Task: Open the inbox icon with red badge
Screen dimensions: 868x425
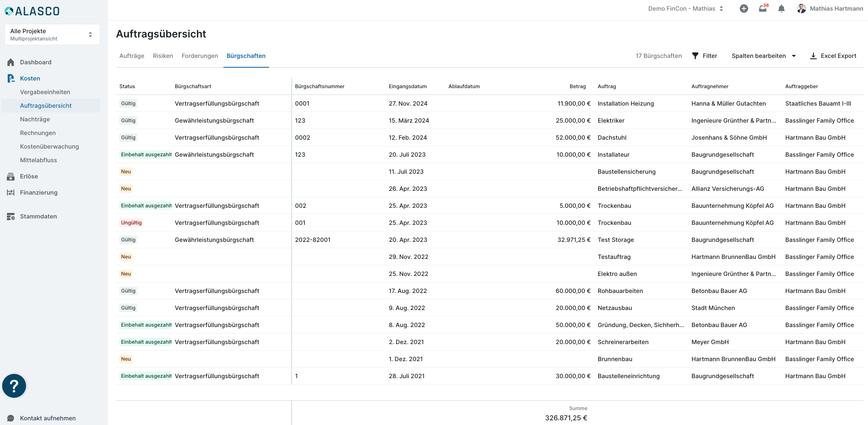Action: (763, 9)
